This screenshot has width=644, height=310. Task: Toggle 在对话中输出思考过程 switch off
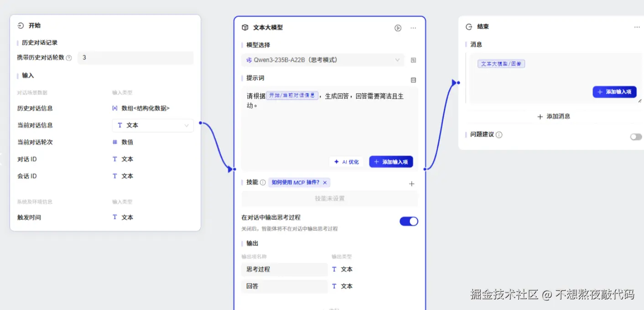[409, 221]
